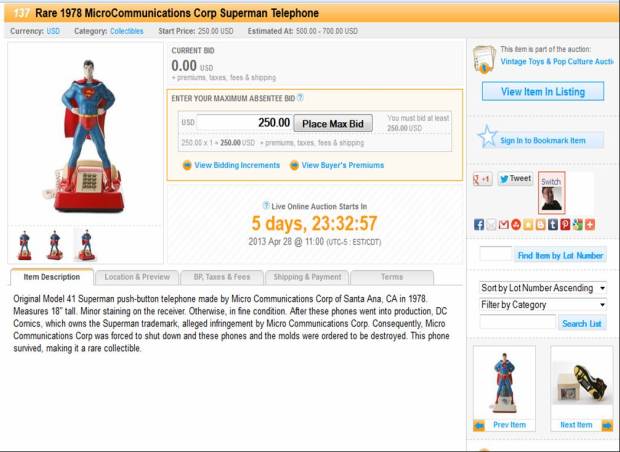
Task: Click the Tweet button
Action: [515, 179]
